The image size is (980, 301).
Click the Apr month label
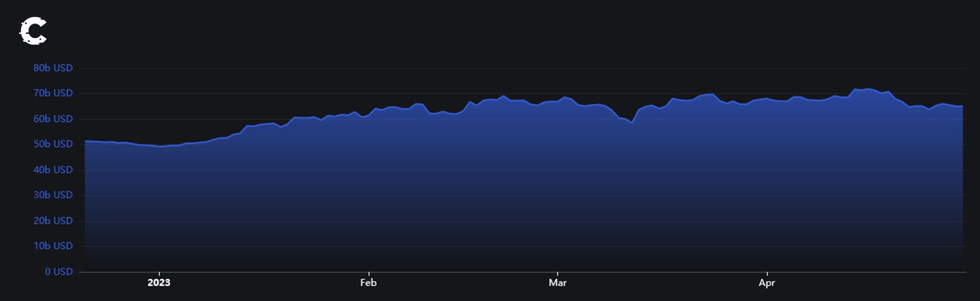[767, 282]
